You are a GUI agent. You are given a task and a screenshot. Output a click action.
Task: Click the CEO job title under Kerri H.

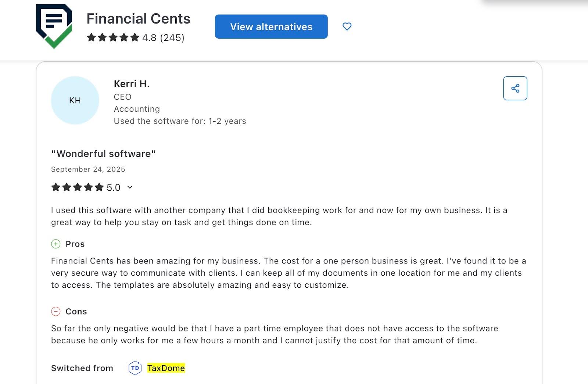click(x=122, y=97)
